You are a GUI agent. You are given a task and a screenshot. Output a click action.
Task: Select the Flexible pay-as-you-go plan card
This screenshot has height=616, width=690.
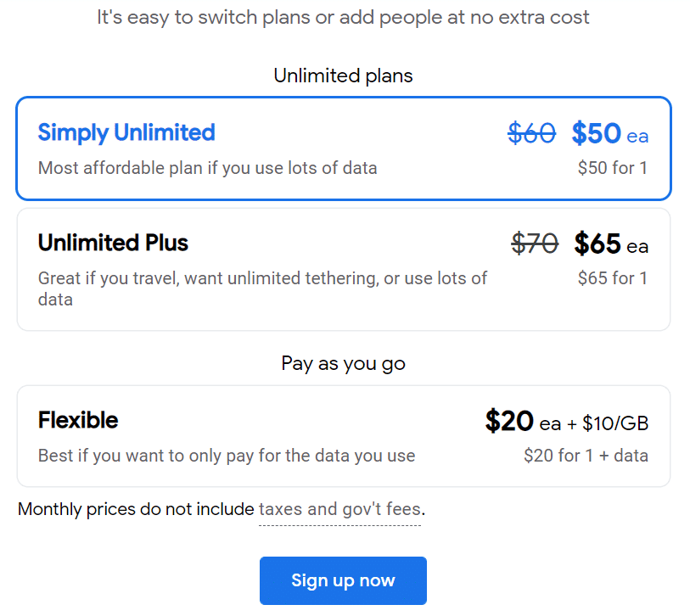click(x=343, y=436)
